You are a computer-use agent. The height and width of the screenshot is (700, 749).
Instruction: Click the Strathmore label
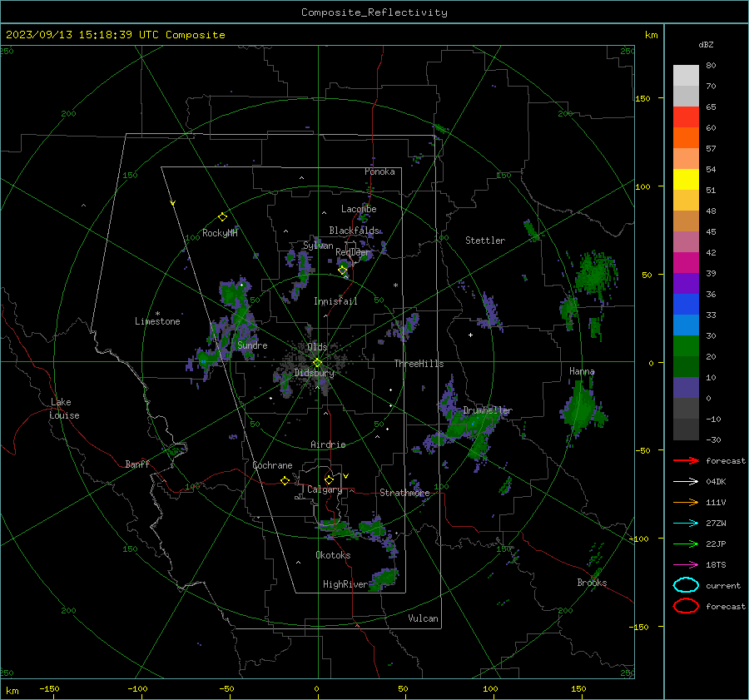click(404, 493)
